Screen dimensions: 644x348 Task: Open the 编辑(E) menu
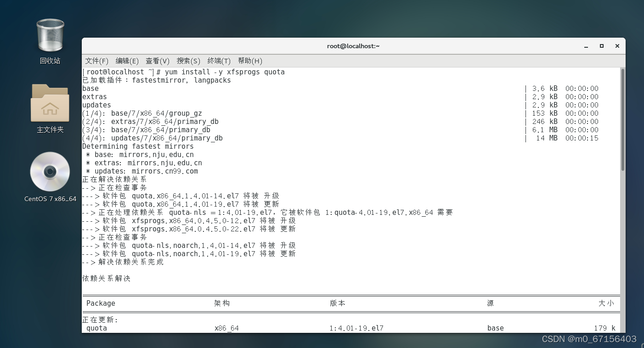127,61
